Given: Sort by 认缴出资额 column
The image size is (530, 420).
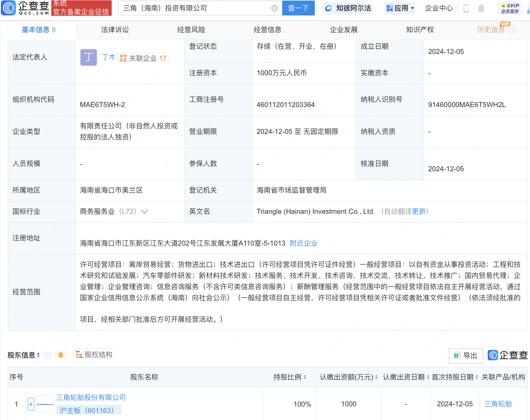Looking at the screenshot, I should click(x=349, y=377).
